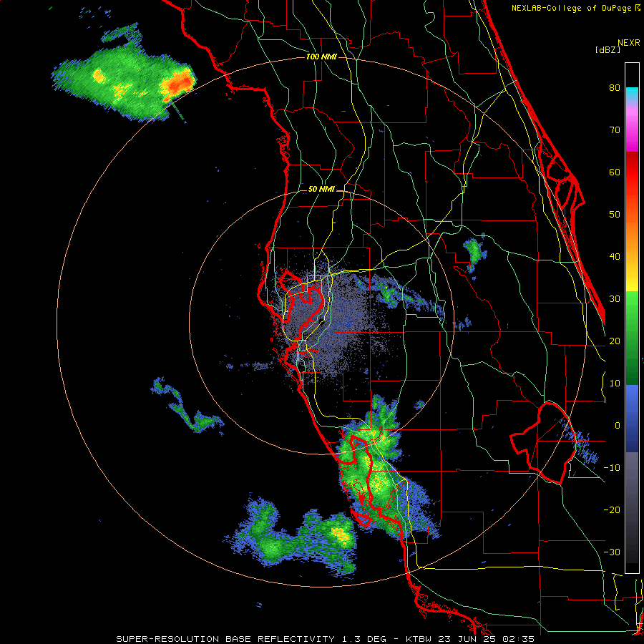Click the green 20 dBZ band in color bar

(x=632, y=341)
